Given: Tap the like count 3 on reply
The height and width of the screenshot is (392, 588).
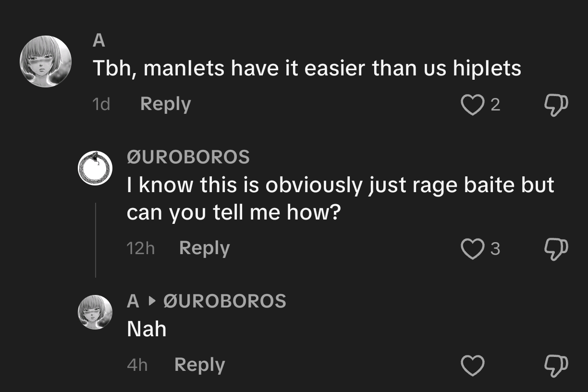Looking at the screenshot, I should click(495, 249).
